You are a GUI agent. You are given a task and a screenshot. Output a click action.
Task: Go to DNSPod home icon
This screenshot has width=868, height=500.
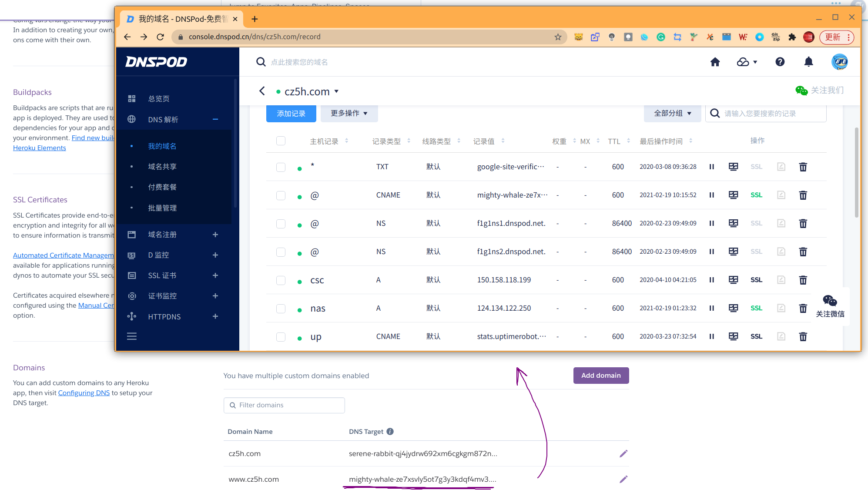[715, 62]
